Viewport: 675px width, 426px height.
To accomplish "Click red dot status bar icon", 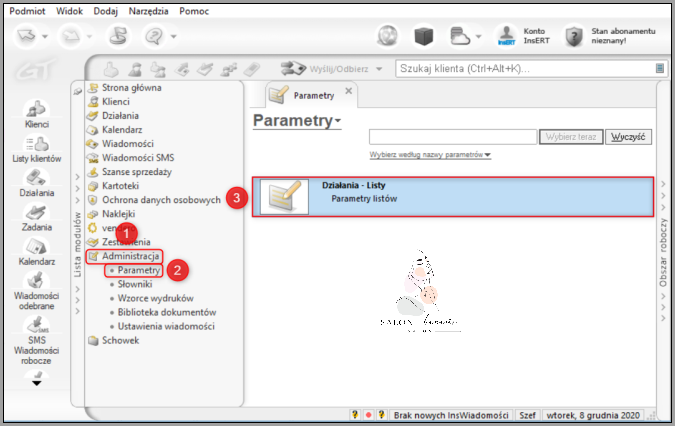I will coord(368,415).
